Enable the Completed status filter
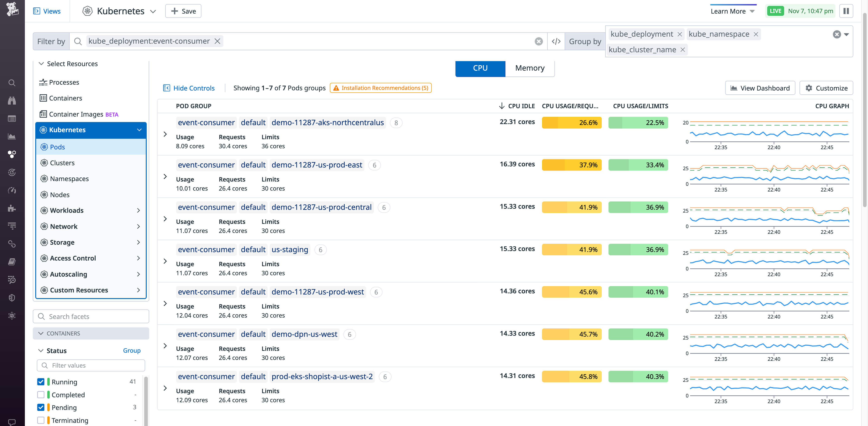The image size is (868, 426). point(41,394)
